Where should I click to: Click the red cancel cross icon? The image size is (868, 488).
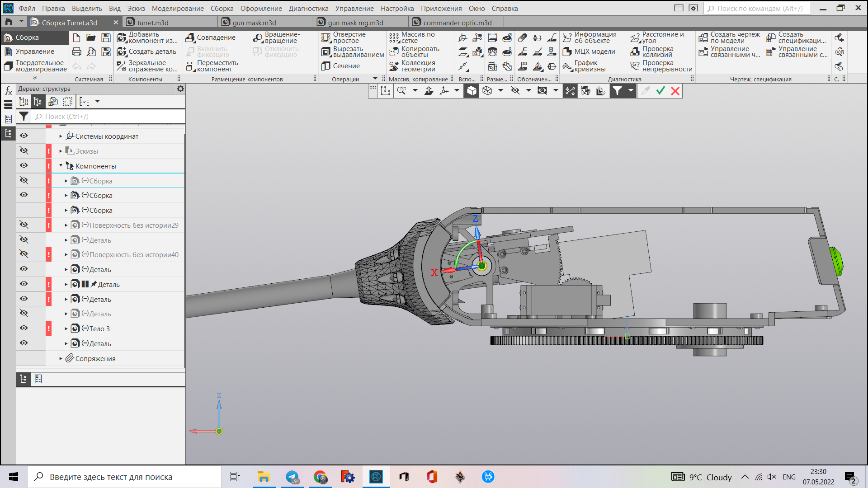point(675,91)
